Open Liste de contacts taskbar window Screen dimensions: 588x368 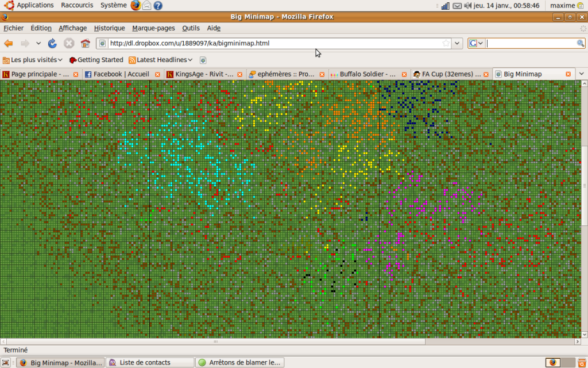click(150, 363)
